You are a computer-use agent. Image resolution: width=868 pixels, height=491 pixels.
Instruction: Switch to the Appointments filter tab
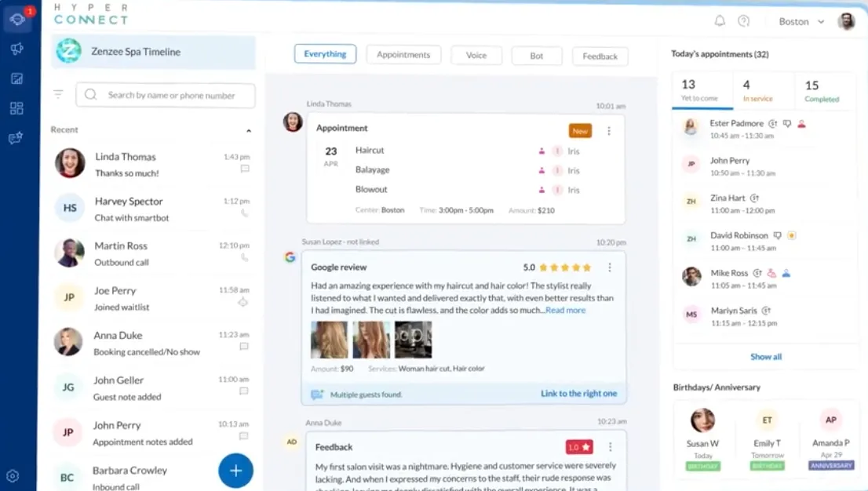point(403,55)
